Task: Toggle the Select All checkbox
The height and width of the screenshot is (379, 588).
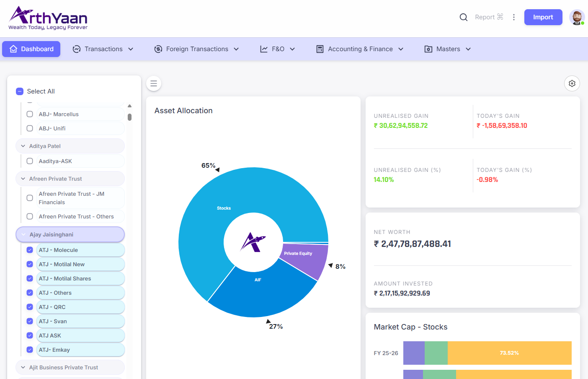Action: [x=20, y=91]
